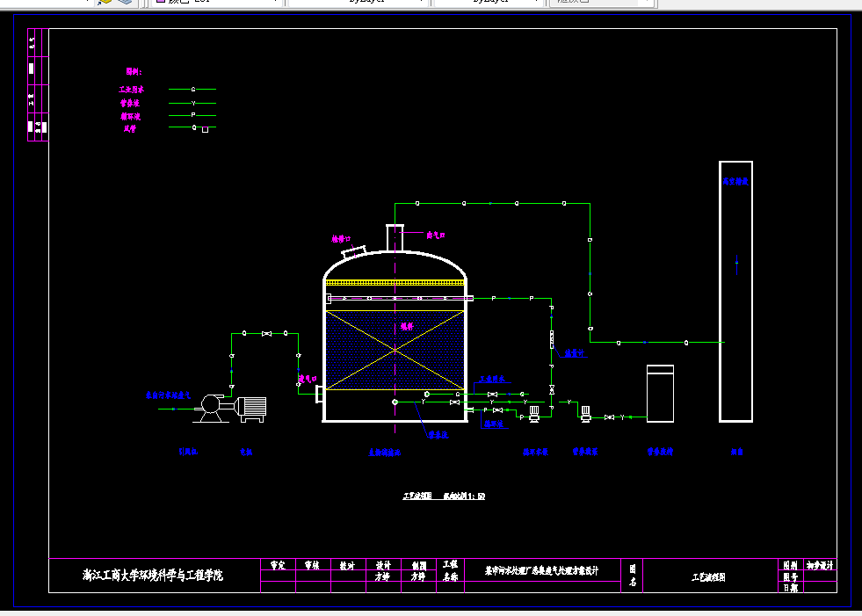Image resolution: width=862 pixels, height=616 pixels.
Task: Pick the valve before the nutrient tank
Action: tap(609, 417)
